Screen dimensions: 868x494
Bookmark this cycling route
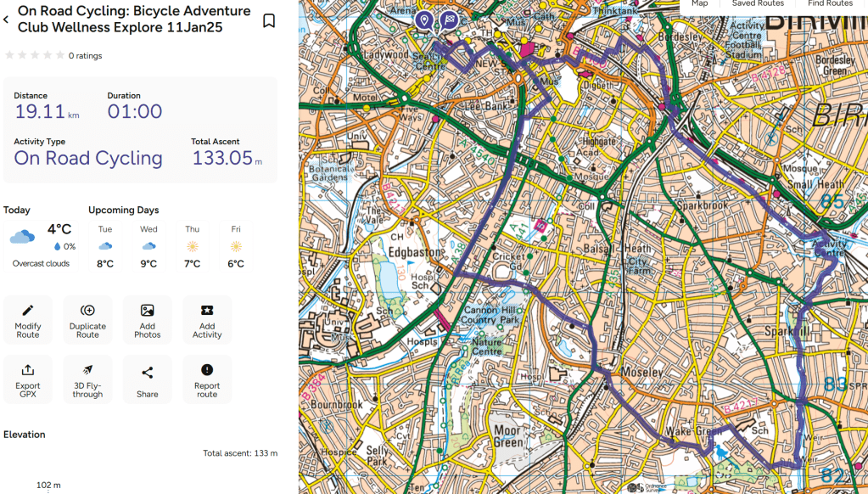pyautogui.click(x=268, y=20)
